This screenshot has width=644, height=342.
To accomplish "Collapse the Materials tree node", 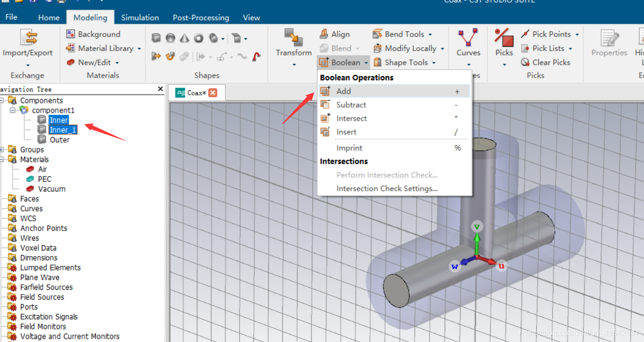I will (2, 159).
